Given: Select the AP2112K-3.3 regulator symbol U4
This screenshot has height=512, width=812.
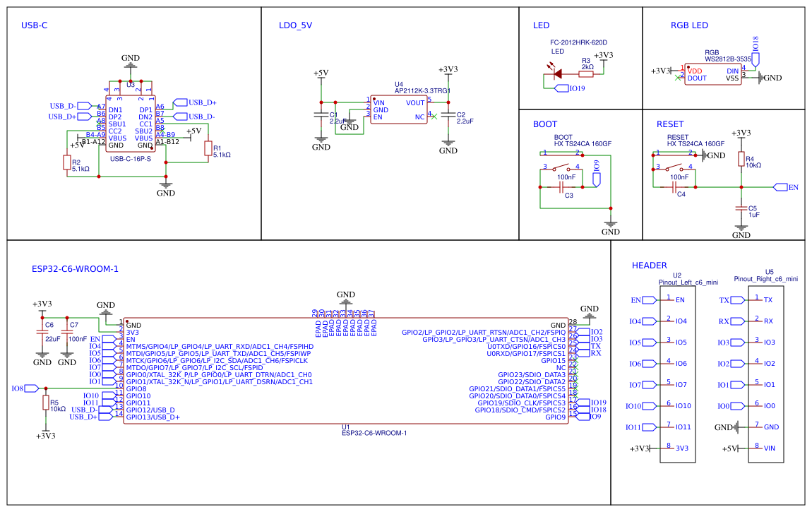Looking at the screenshot, I should coord(399,109).
